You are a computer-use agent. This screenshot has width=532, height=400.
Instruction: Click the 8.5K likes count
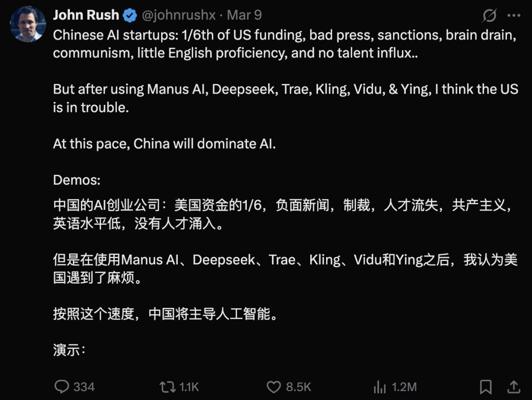click(299, 387)
